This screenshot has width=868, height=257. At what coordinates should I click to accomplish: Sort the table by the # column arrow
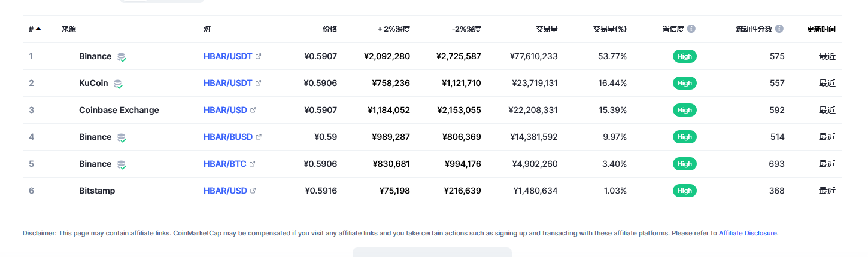(x=38, y=29)
